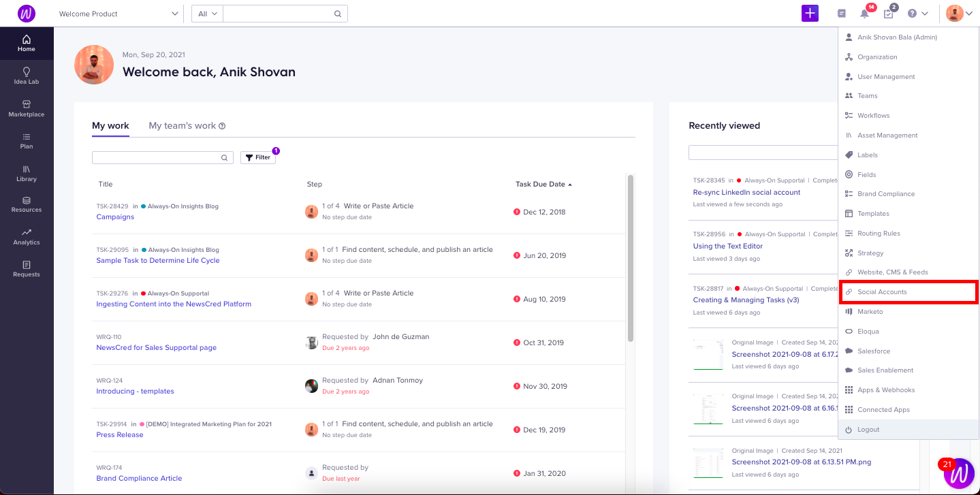Viewport: 980px width, 495px height.
Task: Switch to My team's work tab
Action: tap(183, 126)
